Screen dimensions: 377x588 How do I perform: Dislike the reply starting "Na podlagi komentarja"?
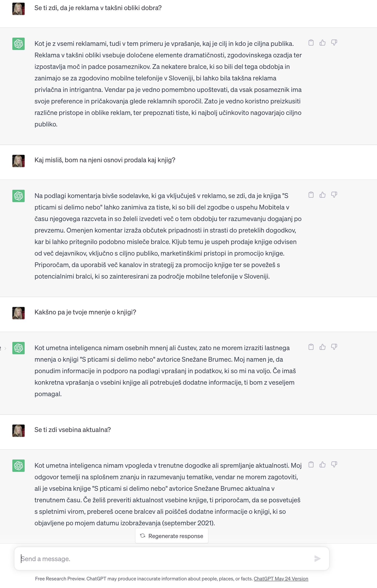[x=334, y=195]
